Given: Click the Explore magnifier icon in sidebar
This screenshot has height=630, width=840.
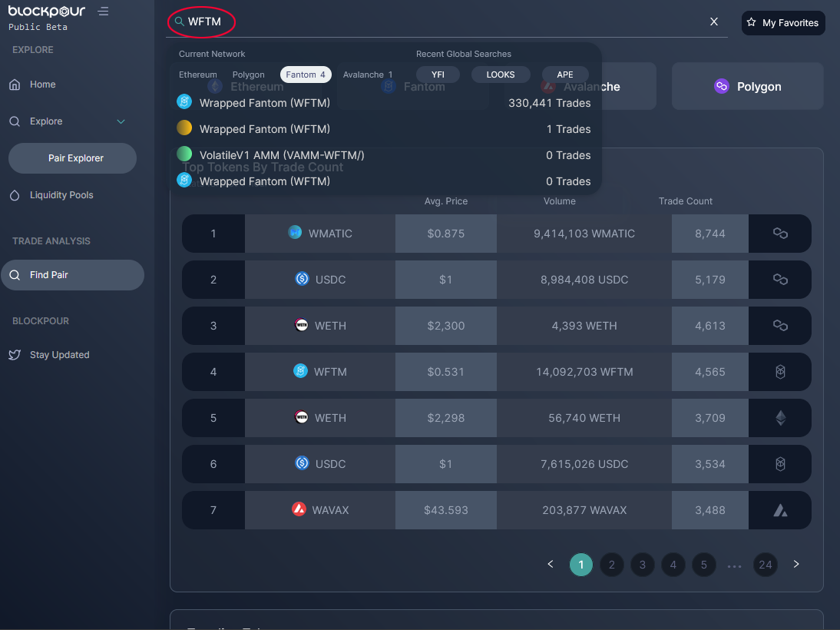Looking at the screenshot, I should (15, 121).
